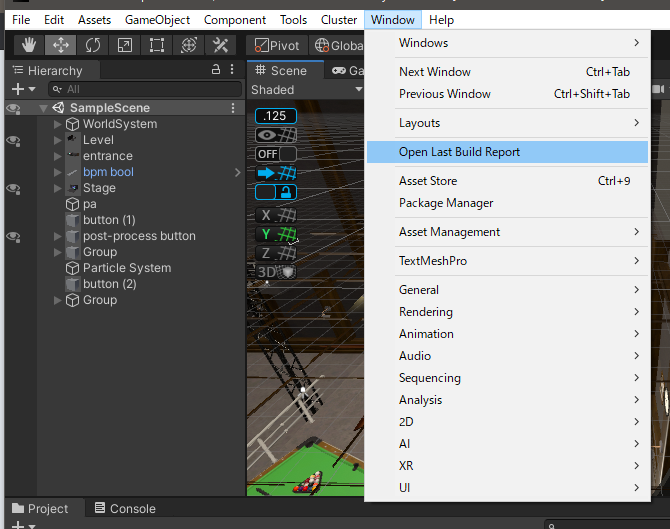
Task: Enable Z axis grid button
Action: click(276, 253)
